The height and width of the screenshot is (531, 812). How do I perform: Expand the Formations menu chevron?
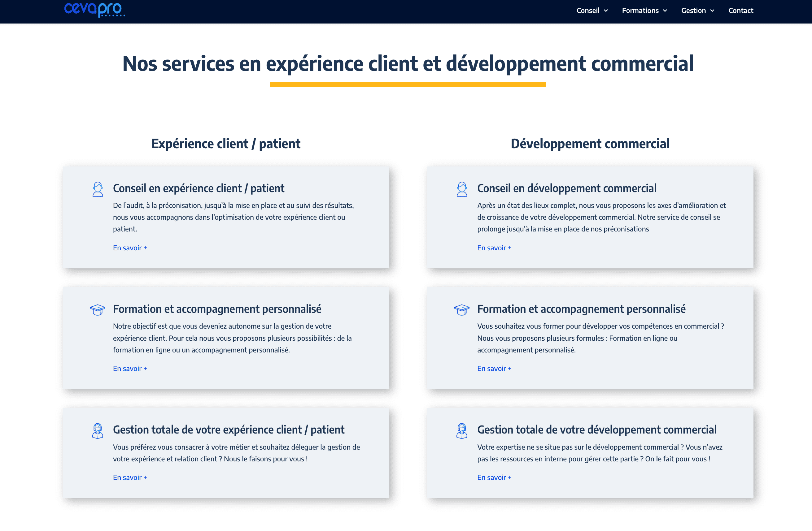pos(665,11)
